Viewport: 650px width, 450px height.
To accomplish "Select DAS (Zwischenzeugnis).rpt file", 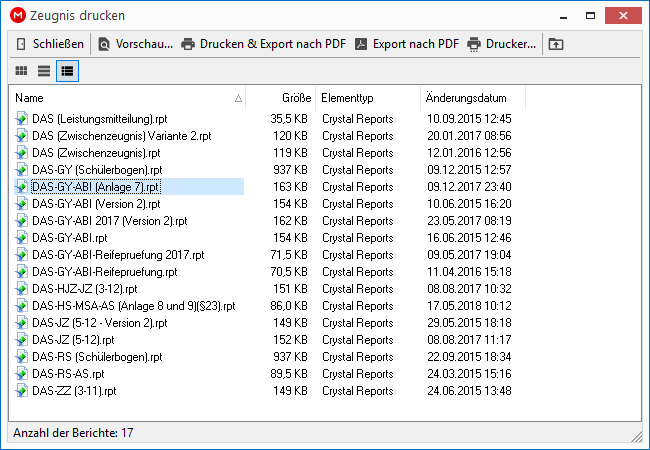I will pos(96,153).
